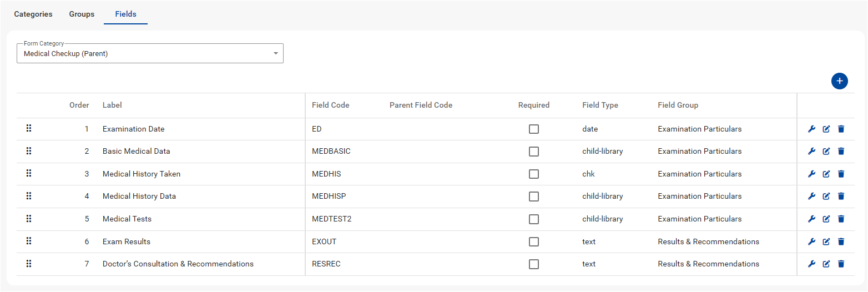The image size is (868, 292).
Task: Delete the Doctor's Consultation & Recommendations field
Action: point(841,264)
